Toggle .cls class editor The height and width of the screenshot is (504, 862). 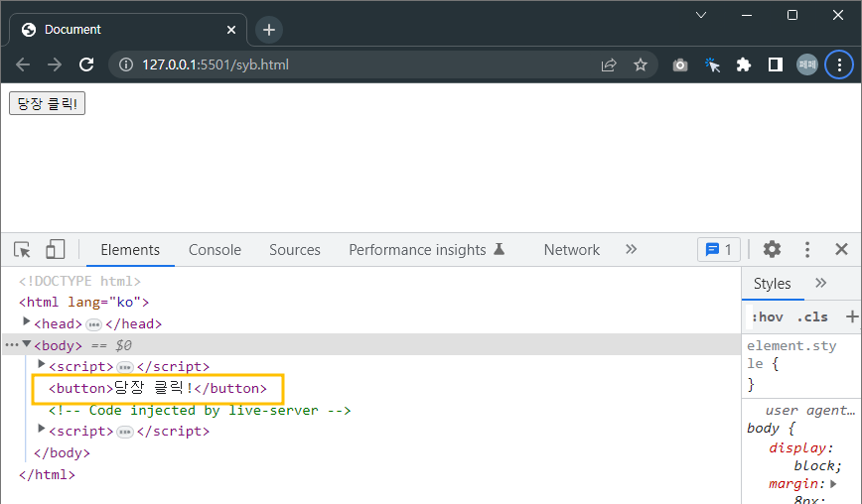812,316
